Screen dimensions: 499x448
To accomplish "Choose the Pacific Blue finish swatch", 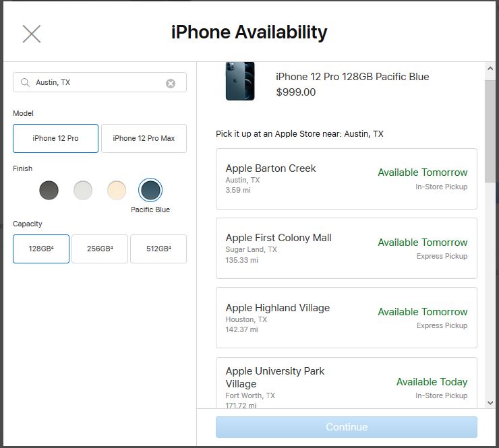I will (150, 190).
